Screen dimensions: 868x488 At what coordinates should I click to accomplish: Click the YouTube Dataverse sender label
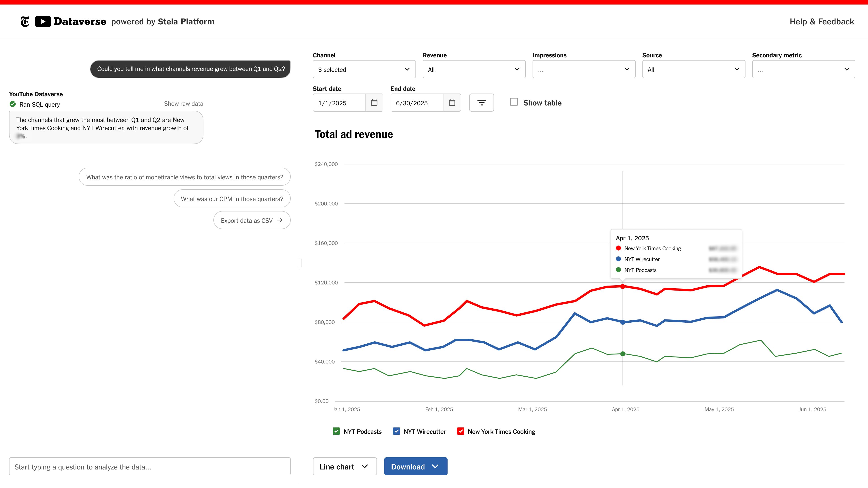pyautogui.click(x=36, y=94)
